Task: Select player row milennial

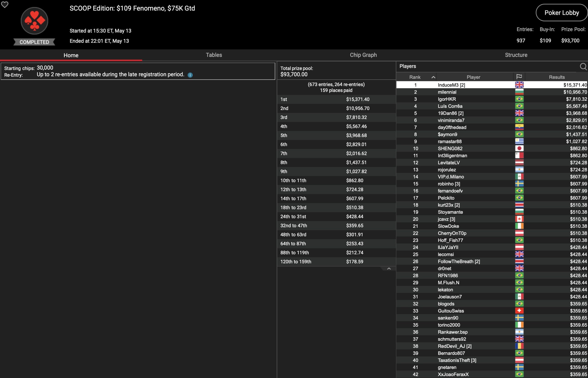Action: pos(447,92)
